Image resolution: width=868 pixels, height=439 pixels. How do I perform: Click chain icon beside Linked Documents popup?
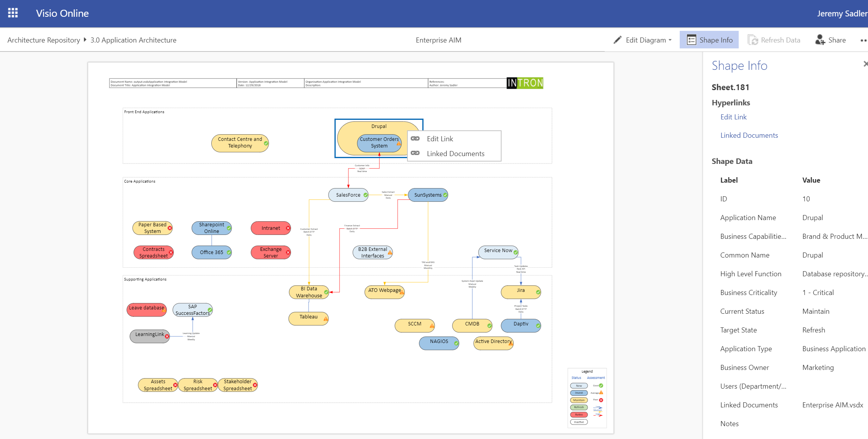pyautogui.click(x=415, y=153)
